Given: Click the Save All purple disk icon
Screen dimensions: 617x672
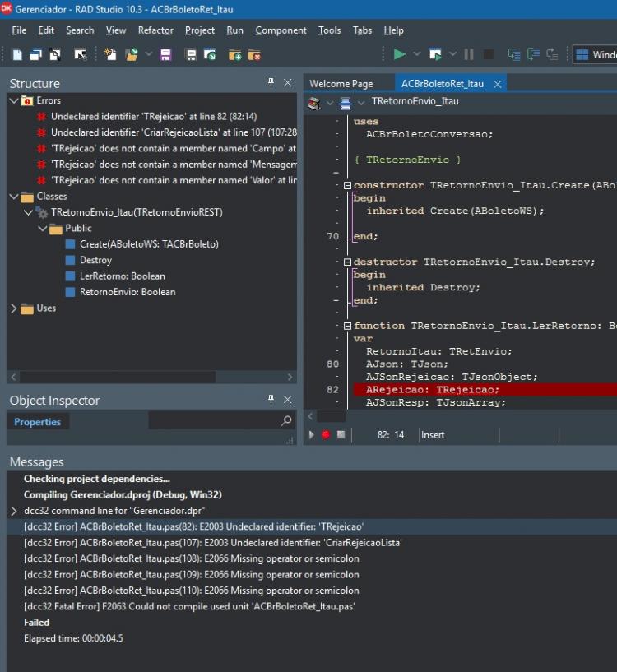Looking at the screenshot, I should (165, 55).
